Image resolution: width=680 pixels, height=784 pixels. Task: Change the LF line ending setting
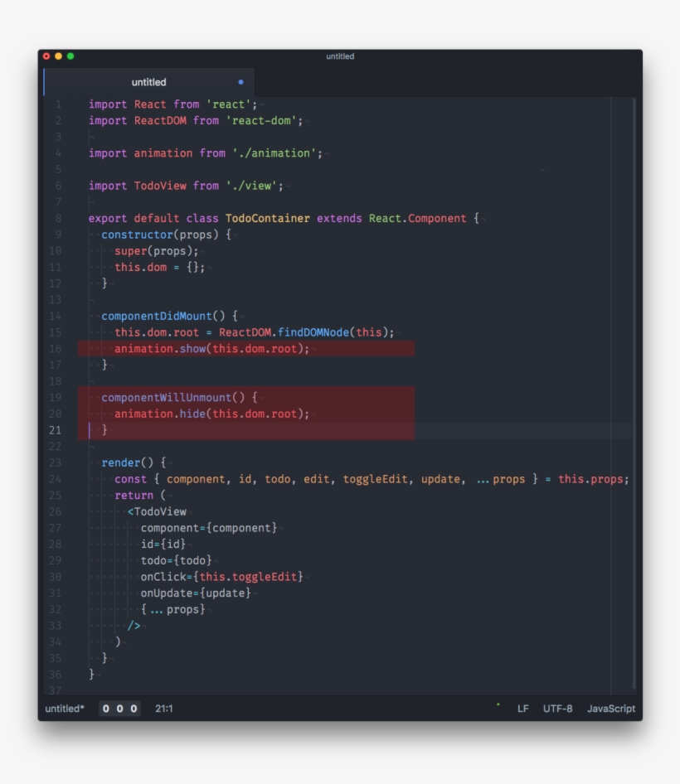522,709
